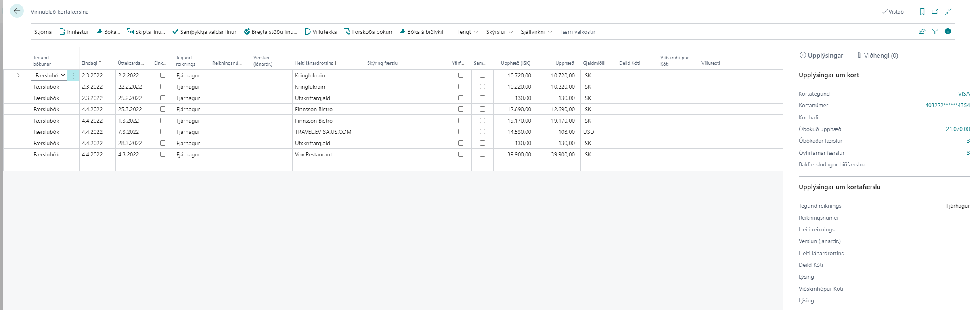Click the info factbox icon

point(948,31)
